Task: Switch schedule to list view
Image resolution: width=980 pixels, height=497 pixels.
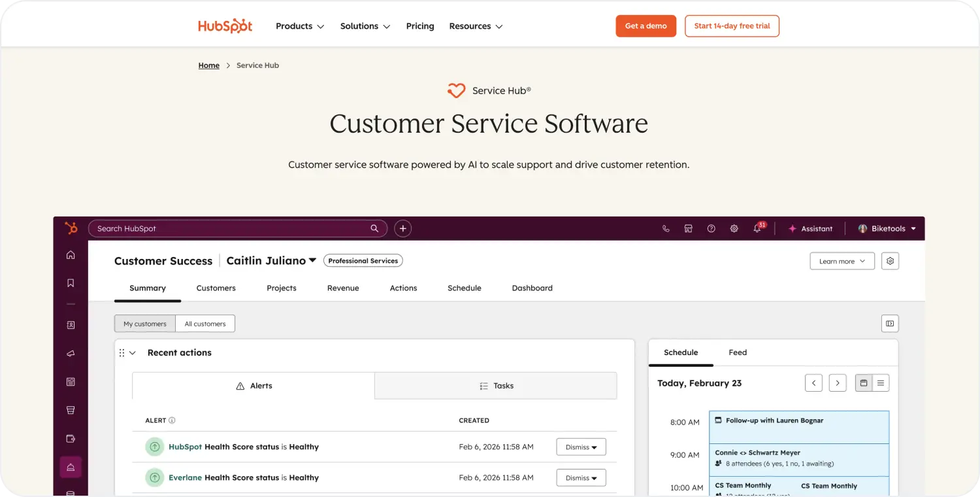Action: [881, 383]
